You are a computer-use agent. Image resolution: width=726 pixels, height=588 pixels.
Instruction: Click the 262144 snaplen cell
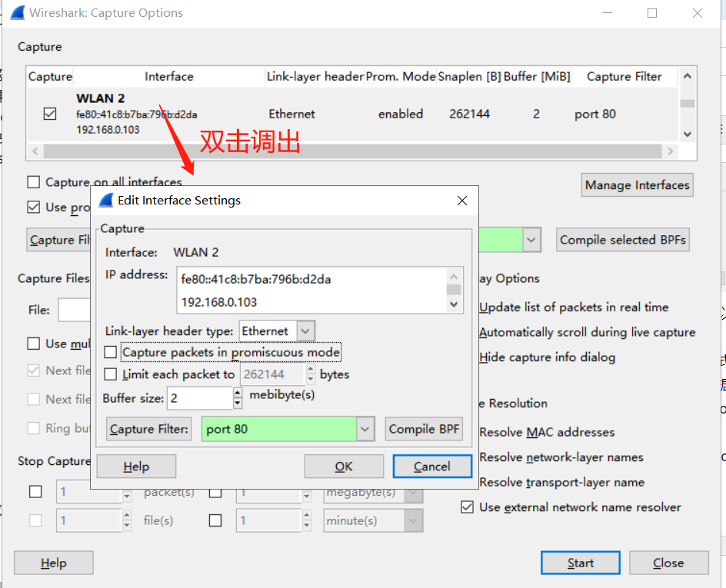(469, 114)
